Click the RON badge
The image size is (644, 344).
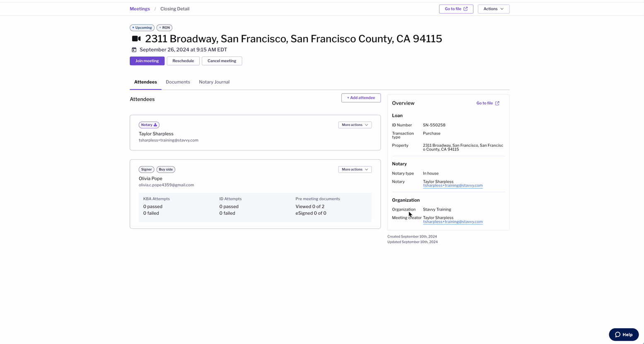point(164,28)
